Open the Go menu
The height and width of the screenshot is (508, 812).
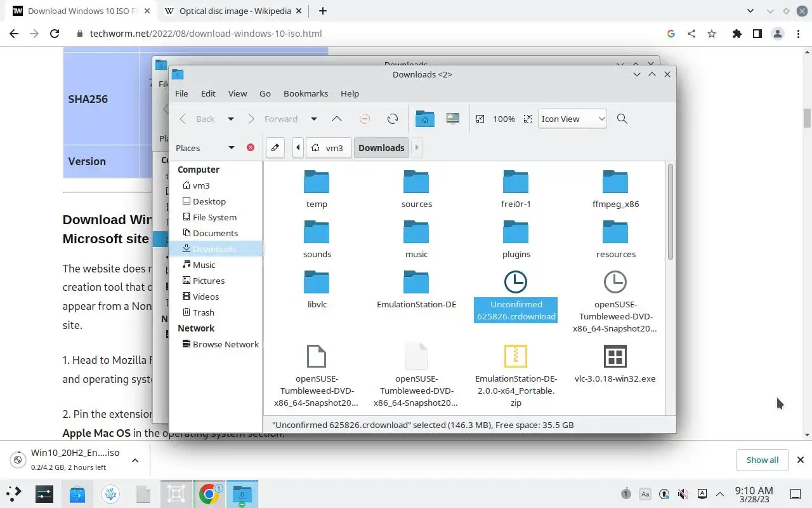coord(265,93)
